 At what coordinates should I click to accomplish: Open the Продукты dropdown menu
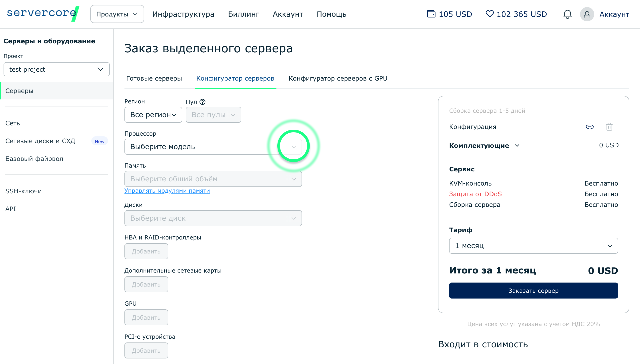117,14
